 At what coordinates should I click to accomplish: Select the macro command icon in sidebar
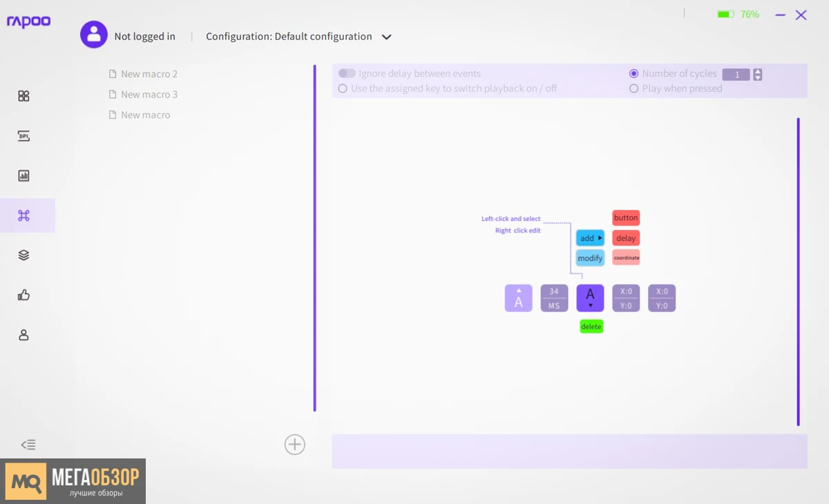(23, 215)
